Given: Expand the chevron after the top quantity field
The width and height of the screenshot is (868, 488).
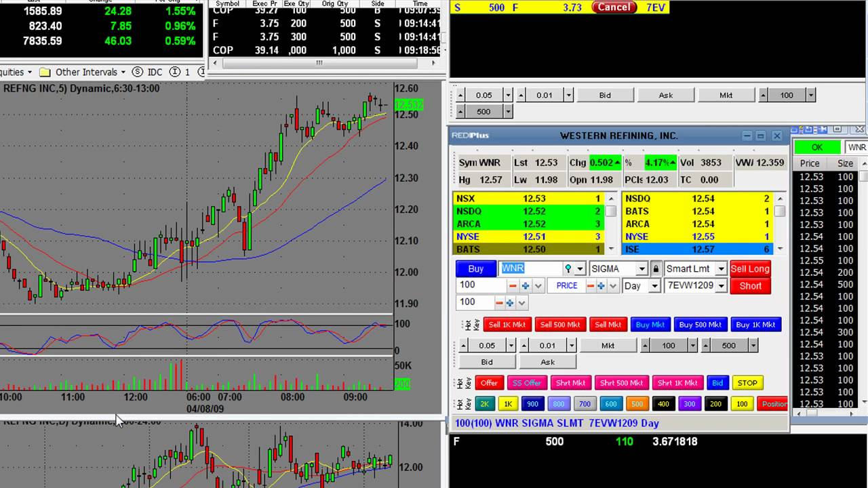Looking at the screenshot, I should pos(538,286).
